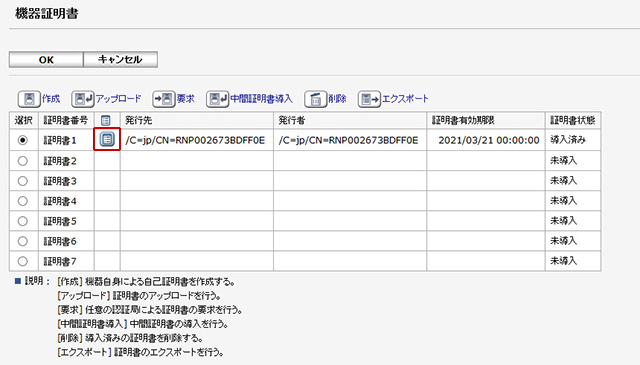640x365 pixels.
Task: Open the 要求 link
Action: [186, 99]
